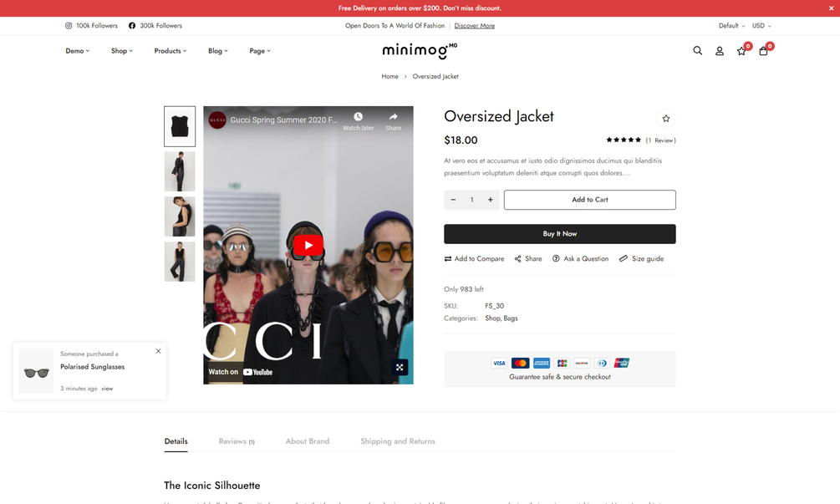Click the Discover More link
Image resolution: width=840 pixels, height=504 pixels.
pyautogui.click(x=474, y=26)
